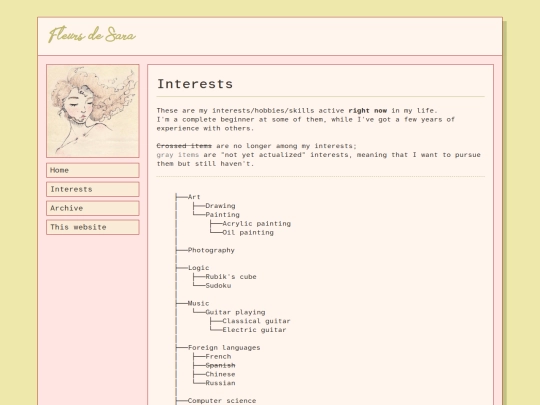This screenshot has width=540, height=405.
Task: Click the Acrylic painting entry
Action: coord(256,224)
